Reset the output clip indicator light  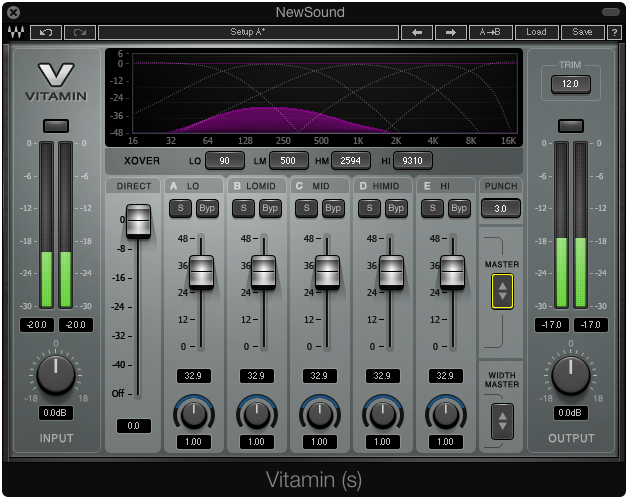[571, 126]
